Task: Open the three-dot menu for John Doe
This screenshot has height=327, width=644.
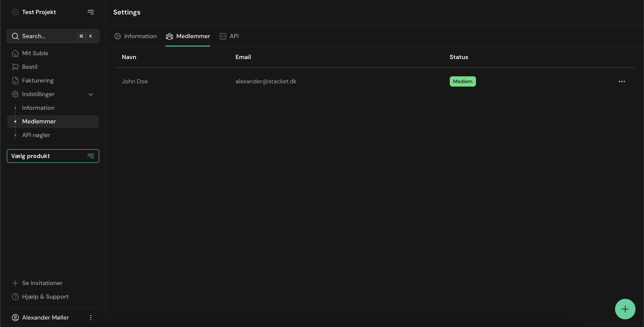Action: [x=621, y=82]
